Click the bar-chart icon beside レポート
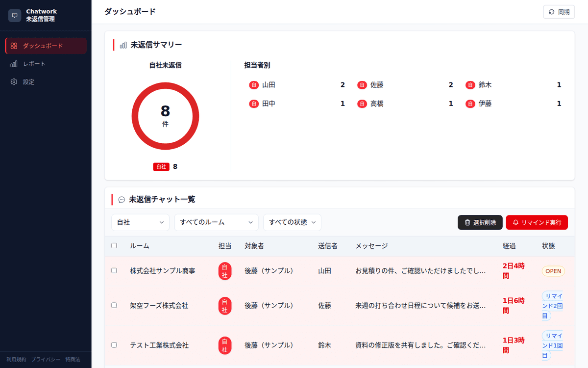Viewport: 588px width, 368px height. [14, 64]
